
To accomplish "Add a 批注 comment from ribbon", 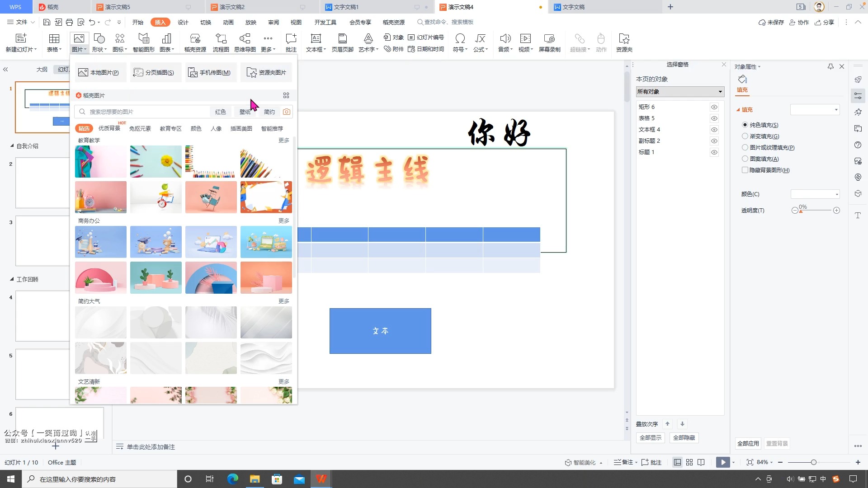I will pos(291,43).
